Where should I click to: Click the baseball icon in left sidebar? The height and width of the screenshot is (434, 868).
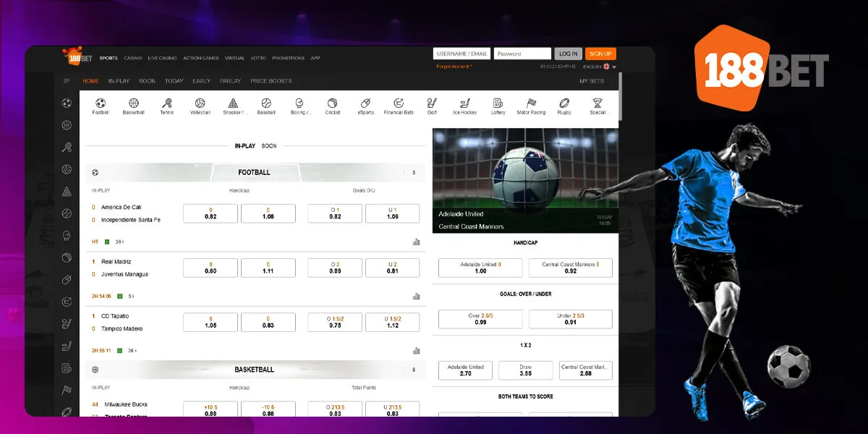click(67, 213)
